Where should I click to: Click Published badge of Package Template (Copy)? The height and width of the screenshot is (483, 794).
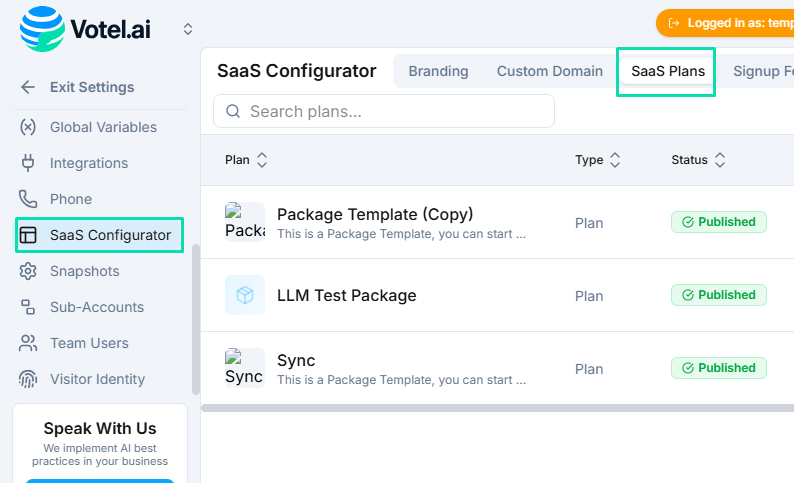coord(719,222)
